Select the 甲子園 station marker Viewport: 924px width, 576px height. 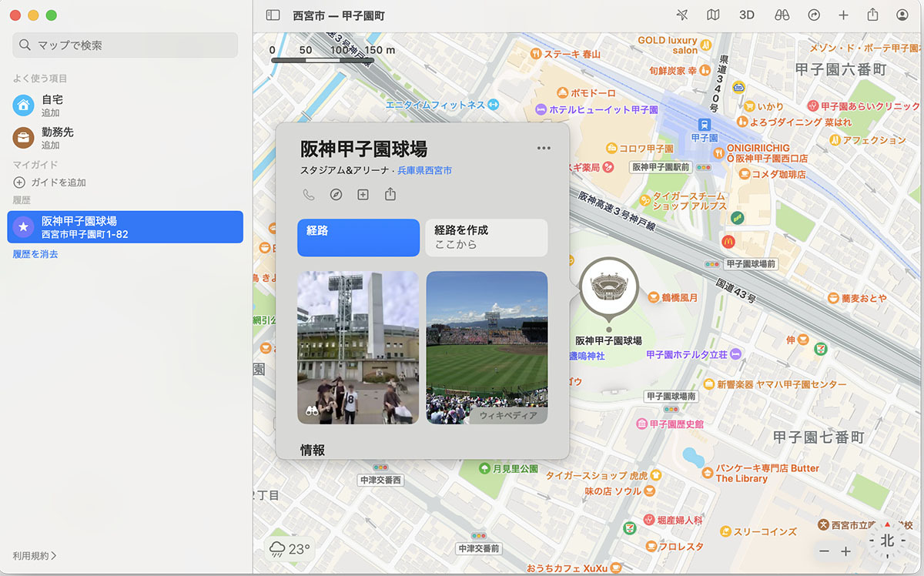tap(704, 124)
